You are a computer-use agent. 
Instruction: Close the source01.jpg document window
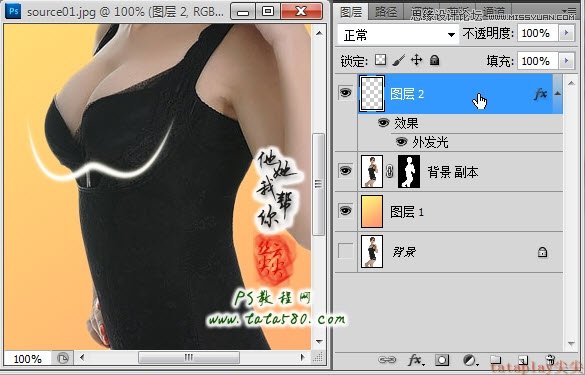[x=301, y=12]
